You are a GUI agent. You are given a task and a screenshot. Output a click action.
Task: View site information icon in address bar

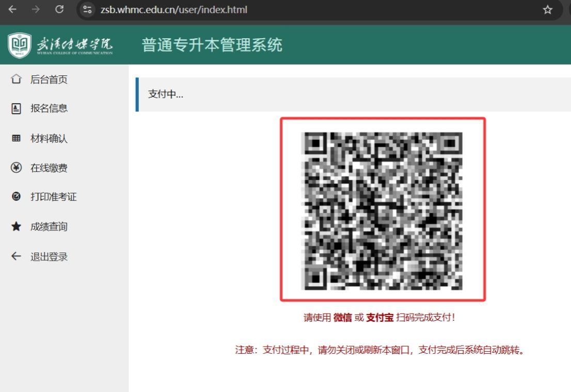tap(87, 10)
